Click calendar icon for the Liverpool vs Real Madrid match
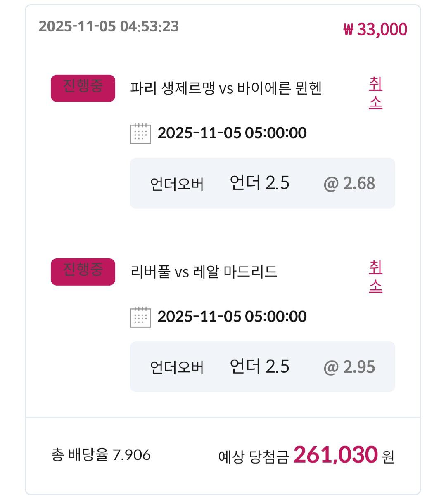The height and width of the screenshot is (504, 446). tap(140, 317)
